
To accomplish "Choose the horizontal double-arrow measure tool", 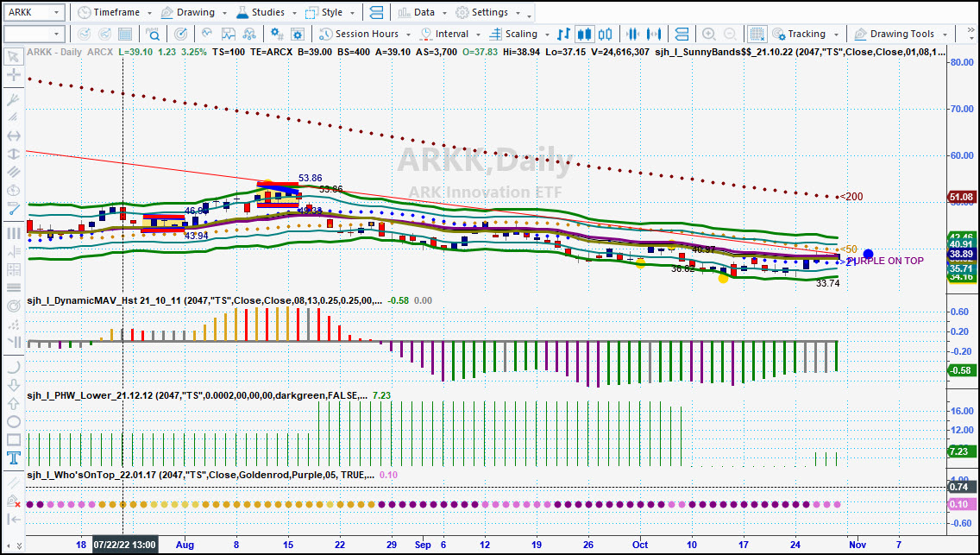I will pyautogui.click(x=13, y=136).
